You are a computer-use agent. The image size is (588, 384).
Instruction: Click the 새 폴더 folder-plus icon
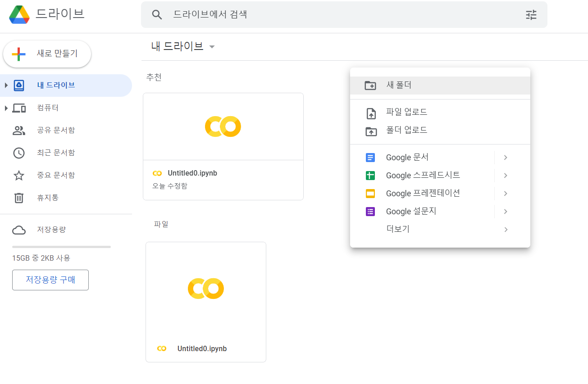(370, 86)
